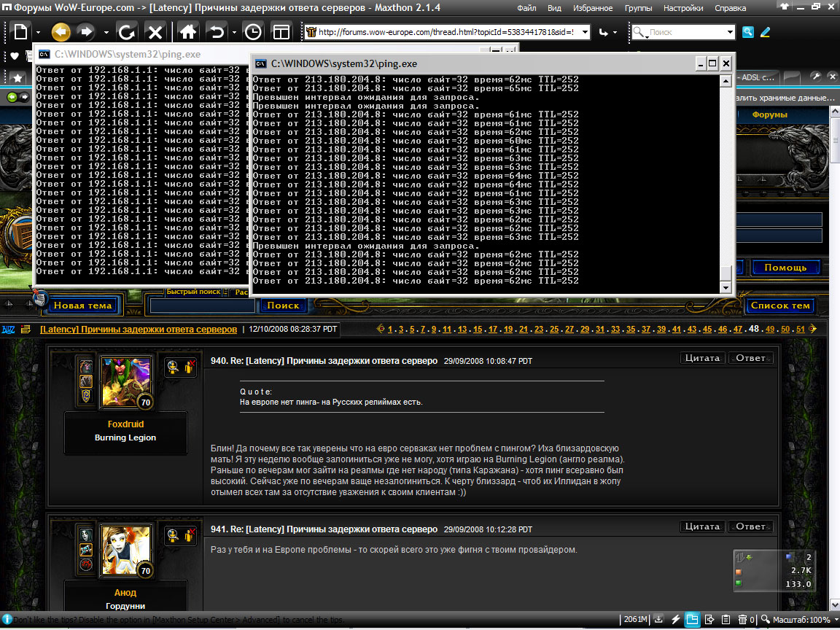Expand the forward history dropdown
840x630 pixels.
(106, 33)
